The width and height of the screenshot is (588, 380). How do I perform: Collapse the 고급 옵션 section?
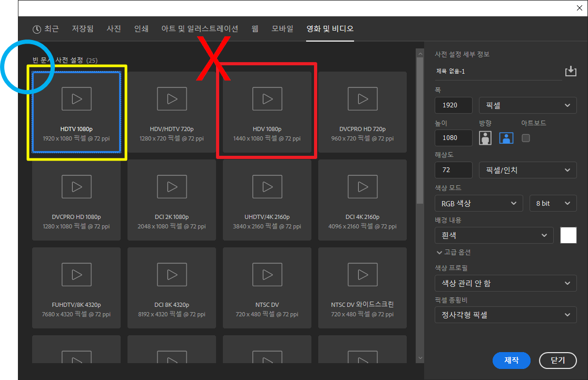pos(454,252)
